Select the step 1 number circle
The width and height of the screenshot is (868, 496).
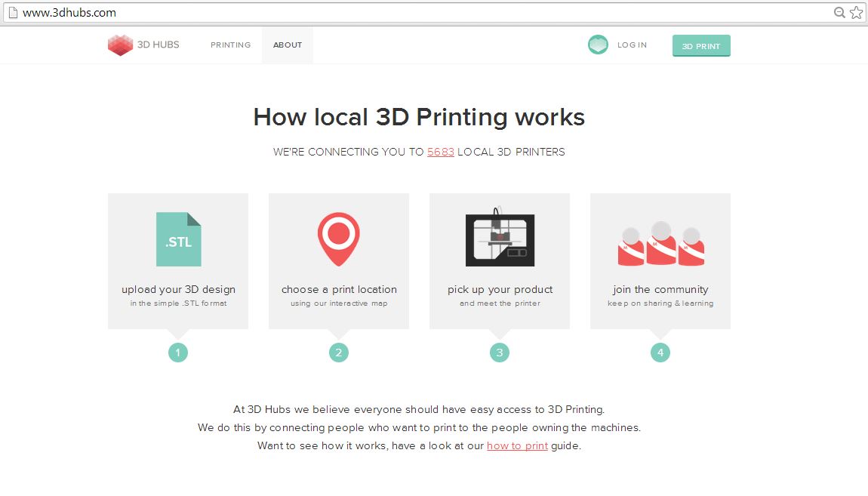(x=178, y=353)
